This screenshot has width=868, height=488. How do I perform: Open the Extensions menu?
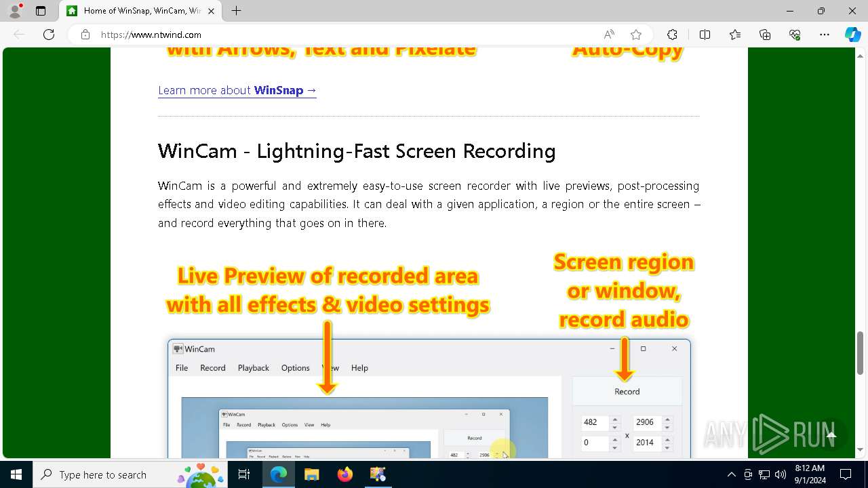pos(672,35)
